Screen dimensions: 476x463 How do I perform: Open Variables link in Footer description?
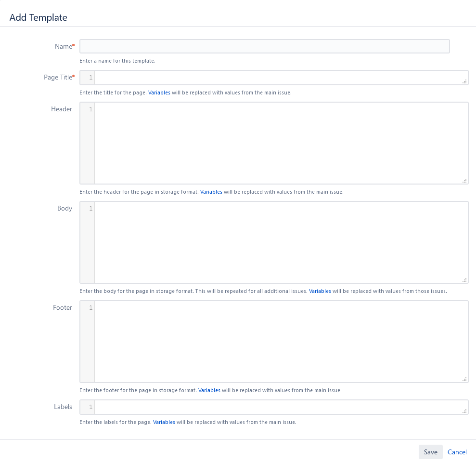point(209,390)
